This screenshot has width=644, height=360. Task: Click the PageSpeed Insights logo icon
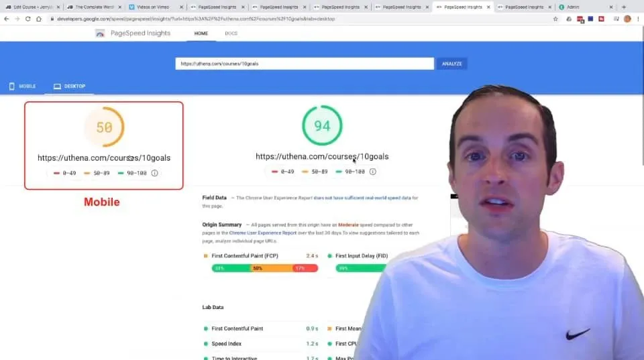(100, 34)
